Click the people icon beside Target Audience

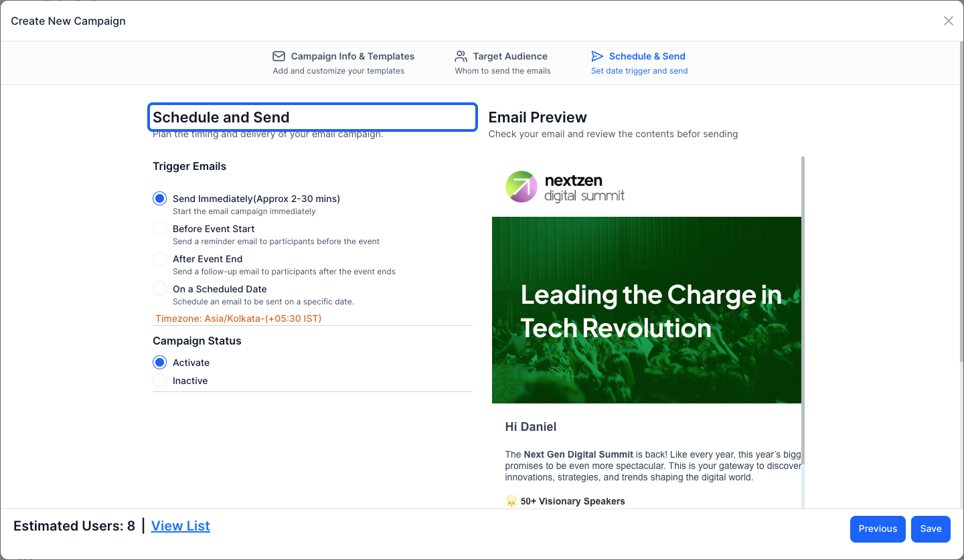461,56
